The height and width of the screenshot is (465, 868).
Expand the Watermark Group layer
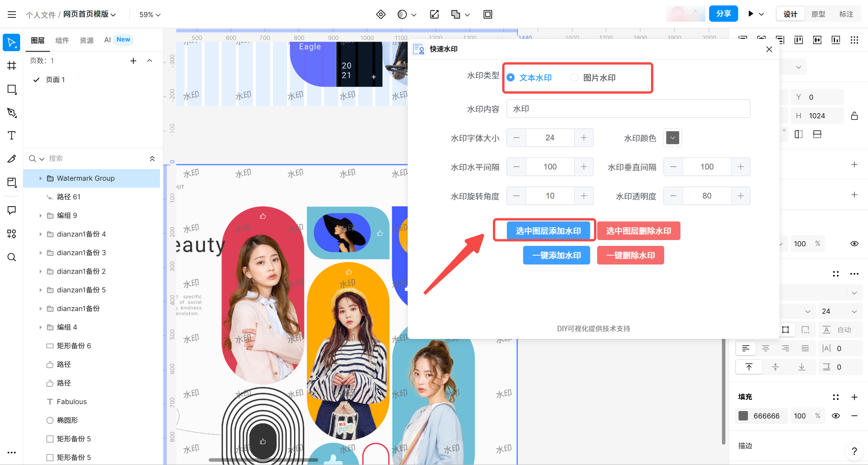point(40,178)
